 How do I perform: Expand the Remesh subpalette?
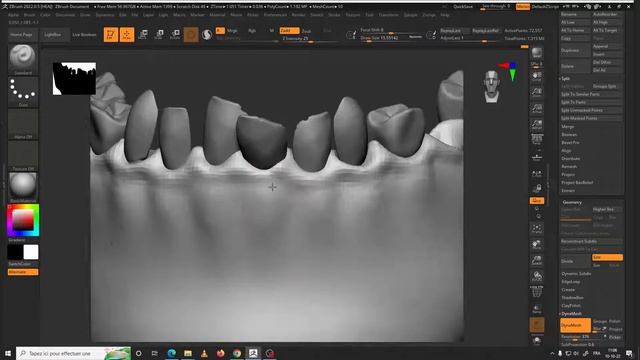pos(569,167)
